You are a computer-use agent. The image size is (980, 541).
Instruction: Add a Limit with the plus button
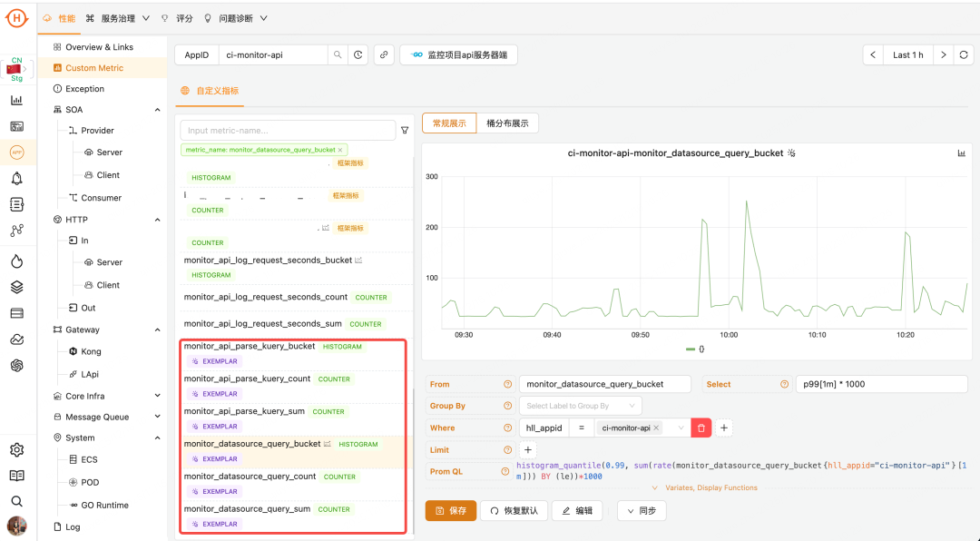pos(528,449)
